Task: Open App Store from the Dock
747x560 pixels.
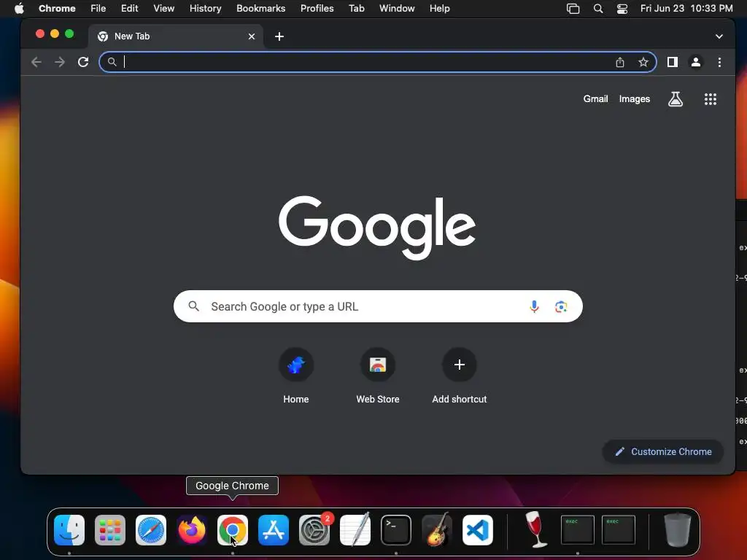Action: click(x=274, y=530)
